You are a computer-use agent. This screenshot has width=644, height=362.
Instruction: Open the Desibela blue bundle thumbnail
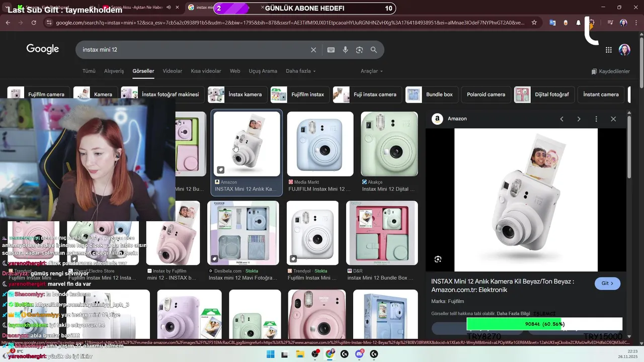[243, 233]
